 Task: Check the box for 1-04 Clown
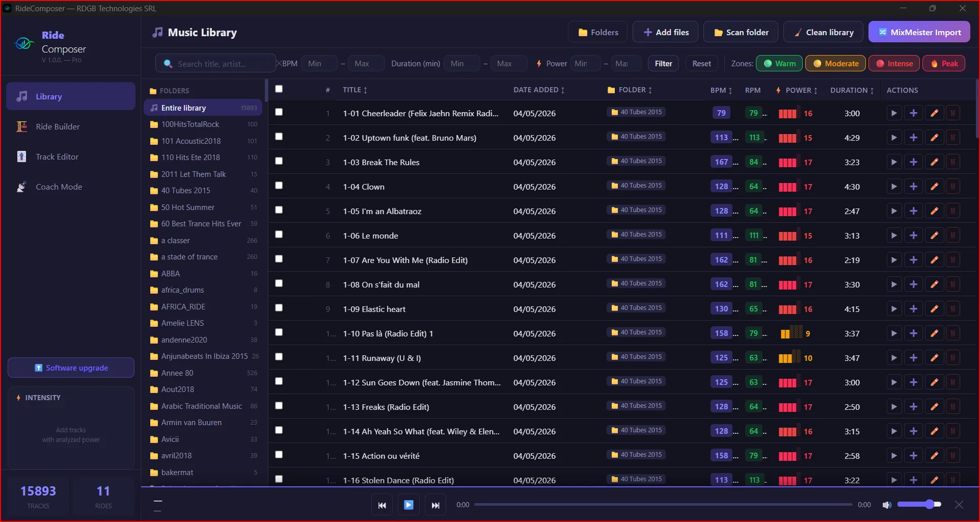coord(279,185)
